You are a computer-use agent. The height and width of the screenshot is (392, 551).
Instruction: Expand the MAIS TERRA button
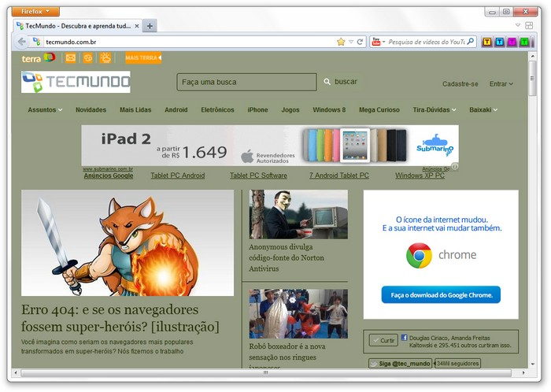143,57
